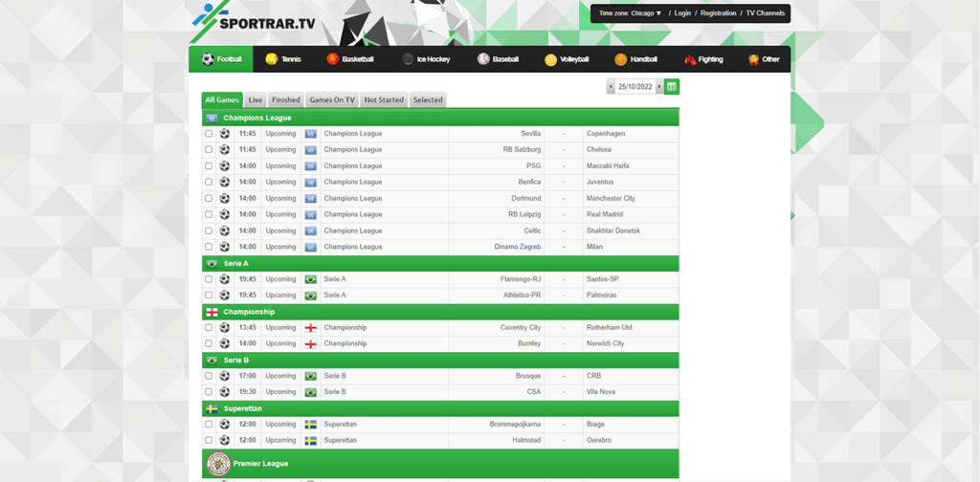Screen dimensions: 980x482
Task: Switch to the All Games tab
Action: (222, 99)
